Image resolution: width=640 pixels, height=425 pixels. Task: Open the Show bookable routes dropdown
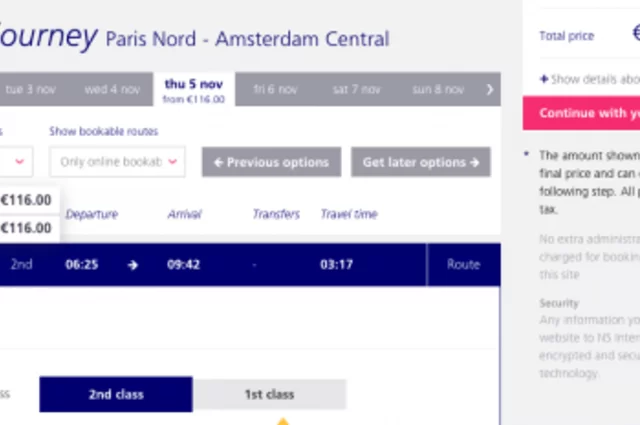118,161
